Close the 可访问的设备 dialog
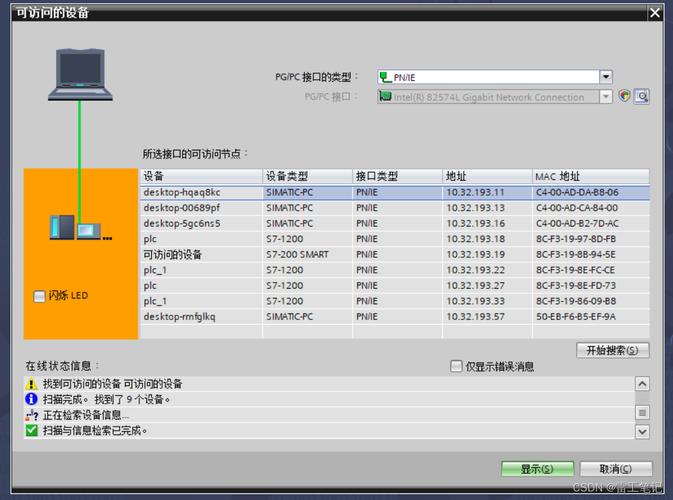 (655, 13)
